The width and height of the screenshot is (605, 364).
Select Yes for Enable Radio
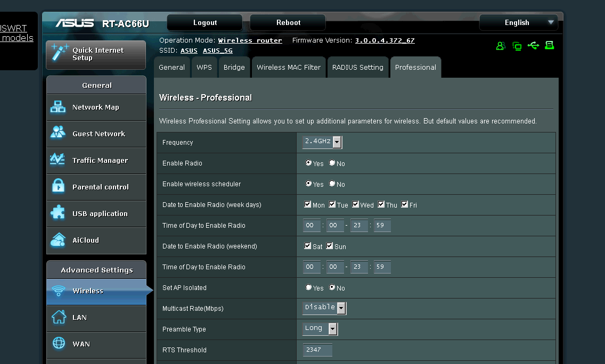tap(308, 163)
